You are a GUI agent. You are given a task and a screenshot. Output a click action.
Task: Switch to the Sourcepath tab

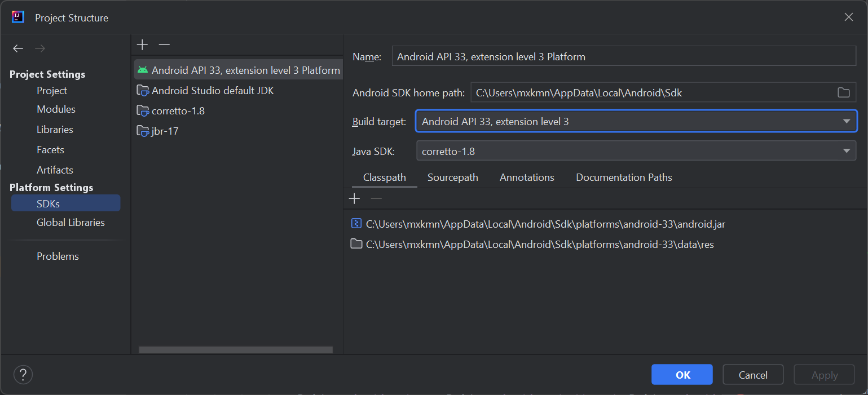453,177
